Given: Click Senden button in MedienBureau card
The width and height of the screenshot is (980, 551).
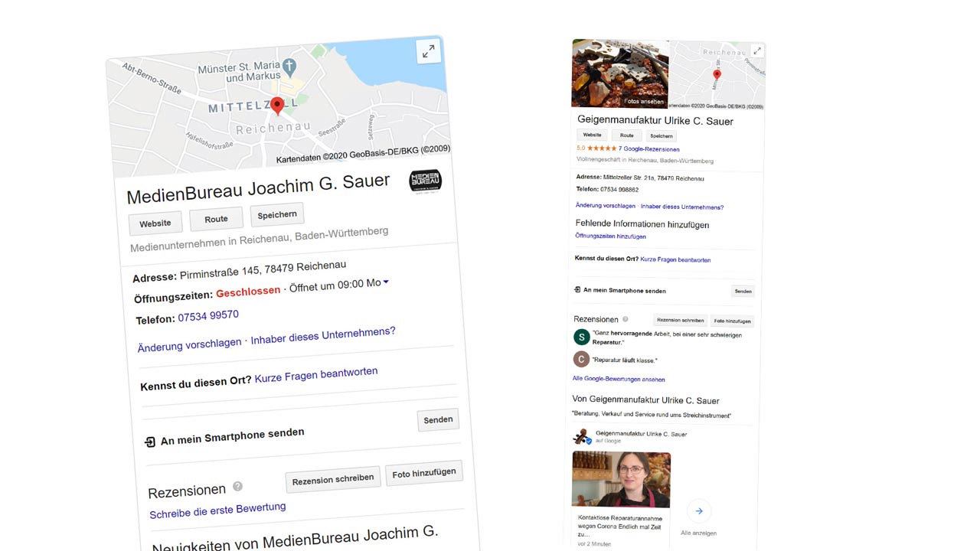Looking at the screenshot, I should click(438, 419).
